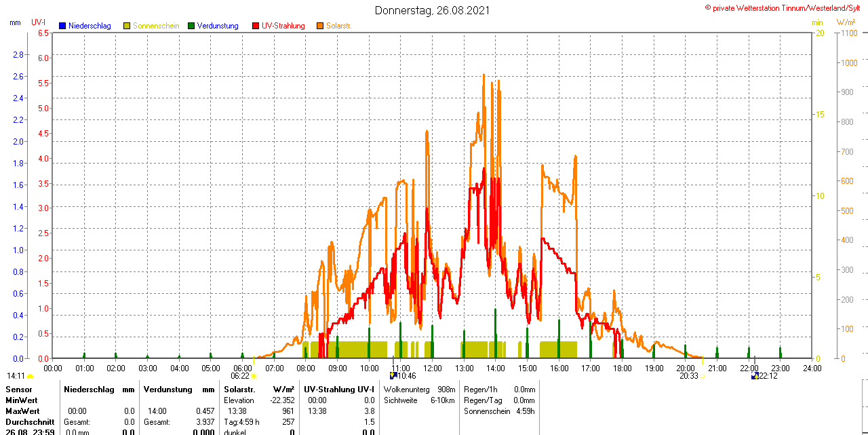Click the Donnerstag, 26.08.2021 chart title
Viewport: 868px width, 435px height.
433,10
